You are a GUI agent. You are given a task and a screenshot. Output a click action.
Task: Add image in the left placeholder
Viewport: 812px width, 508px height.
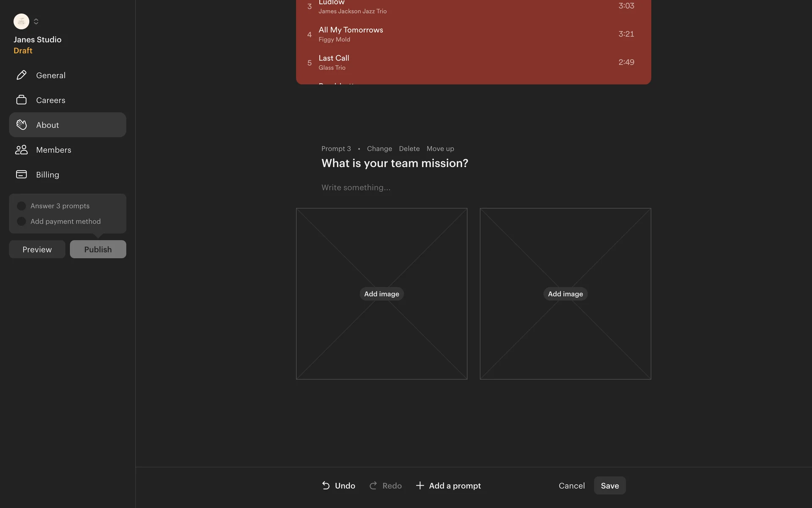381,294
